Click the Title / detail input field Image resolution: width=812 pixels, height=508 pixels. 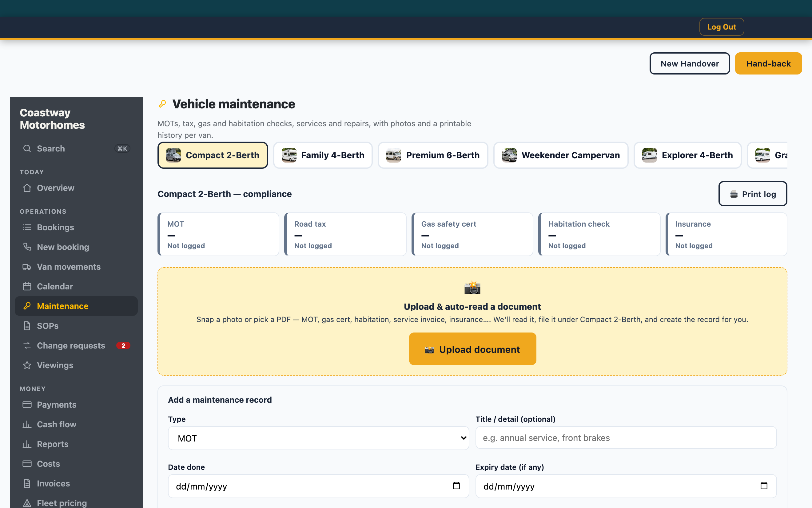coord(626,438)
